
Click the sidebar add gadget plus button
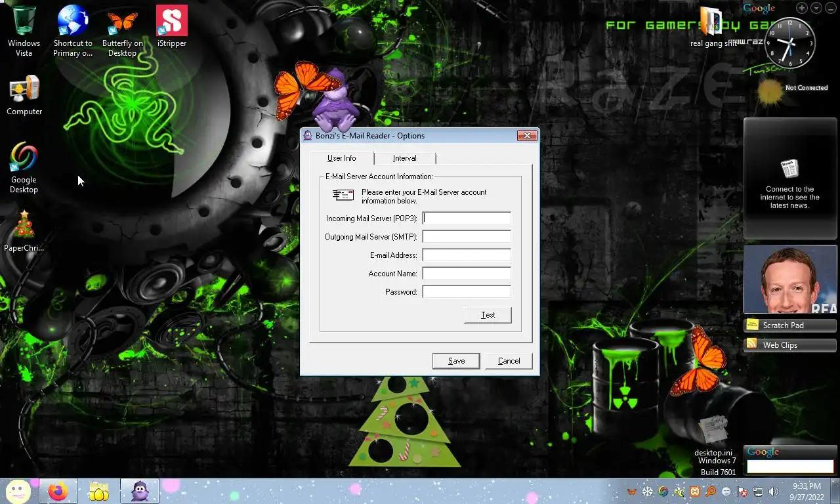tap(802, 8)
